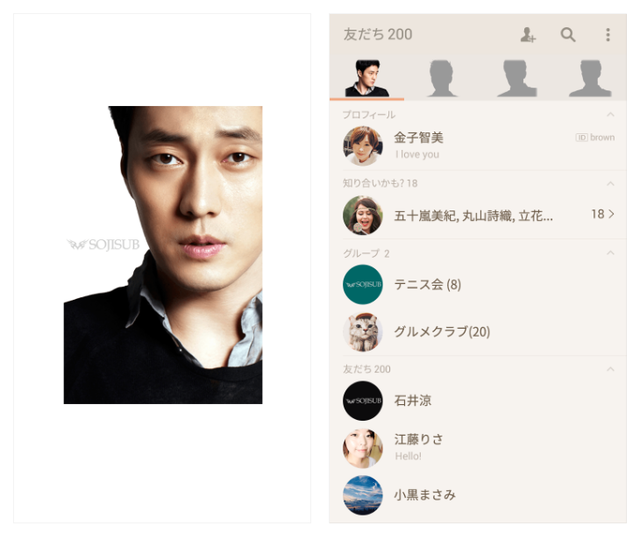Open the three-dot overflow menu
The image size is (640, 533).
pyautogui.click(x=608, y=35)
